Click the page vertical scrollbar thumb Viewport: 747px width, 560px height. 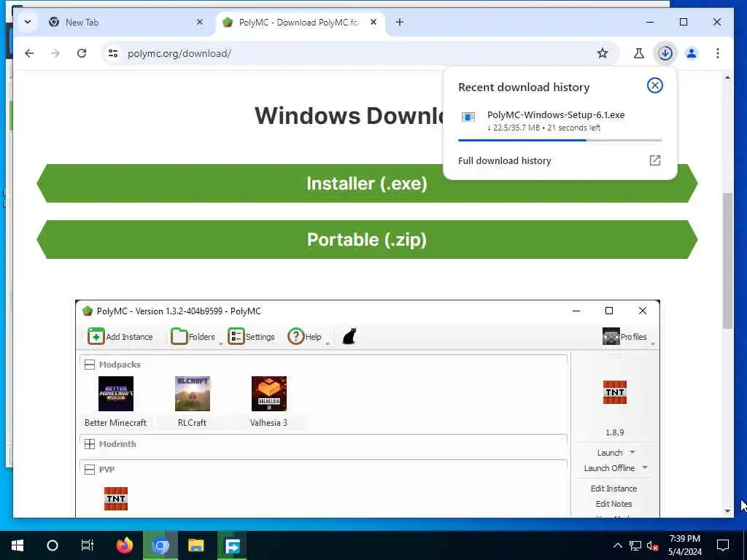coord(727,261)
